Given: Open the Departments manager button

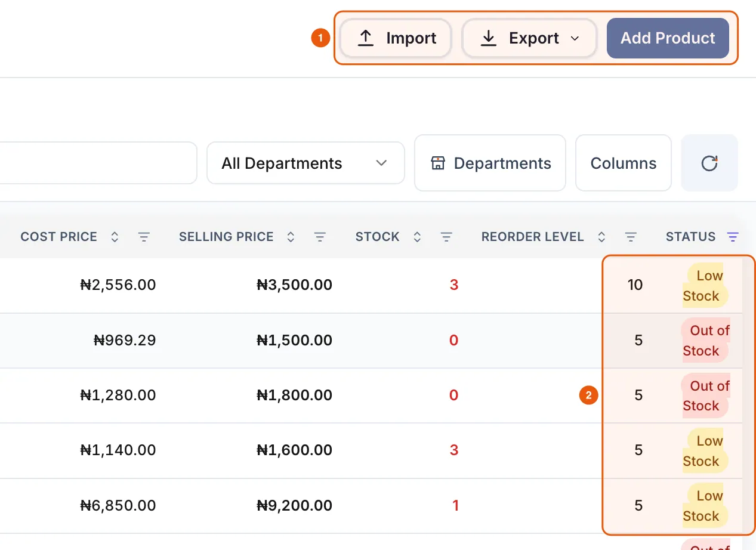Looking at the screenshot, I should point(490,163).
